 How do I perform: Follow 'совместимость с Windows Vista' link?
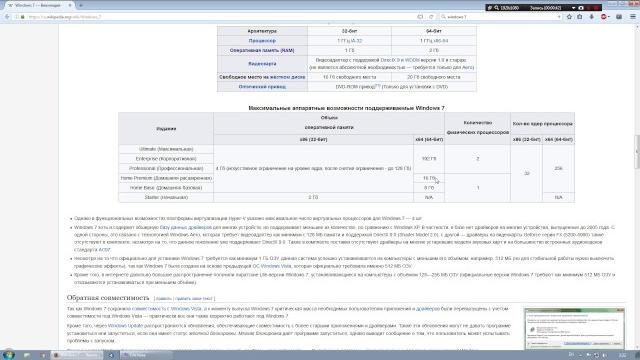tap(167, 309)
